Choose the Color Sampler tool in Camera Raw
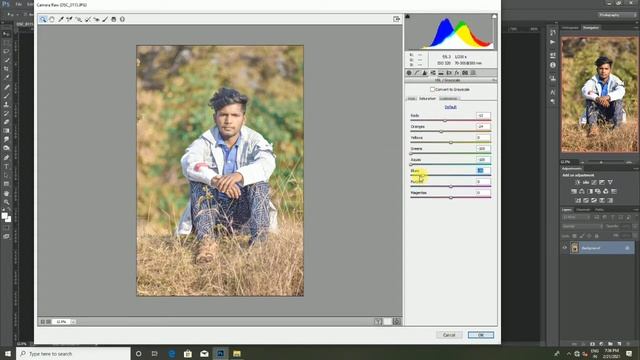The height and width of the screenshot is (360, 640). (69, 19)
